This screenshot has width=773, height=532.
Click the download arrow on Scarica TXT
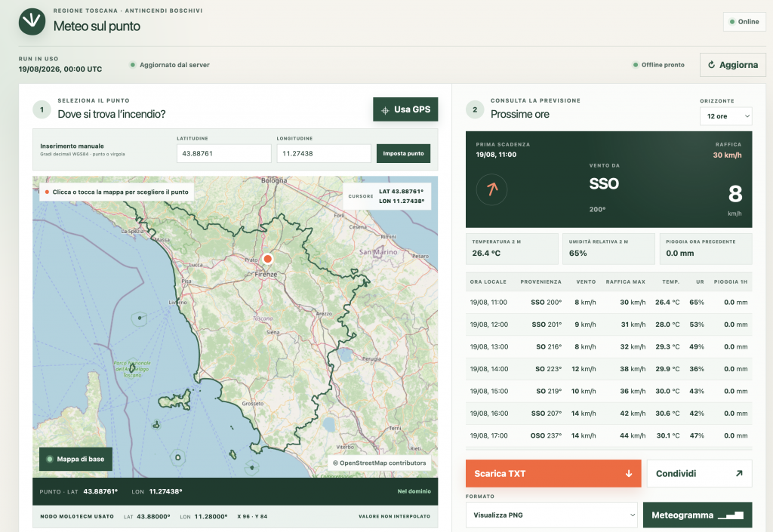click(x=629, y=473)
